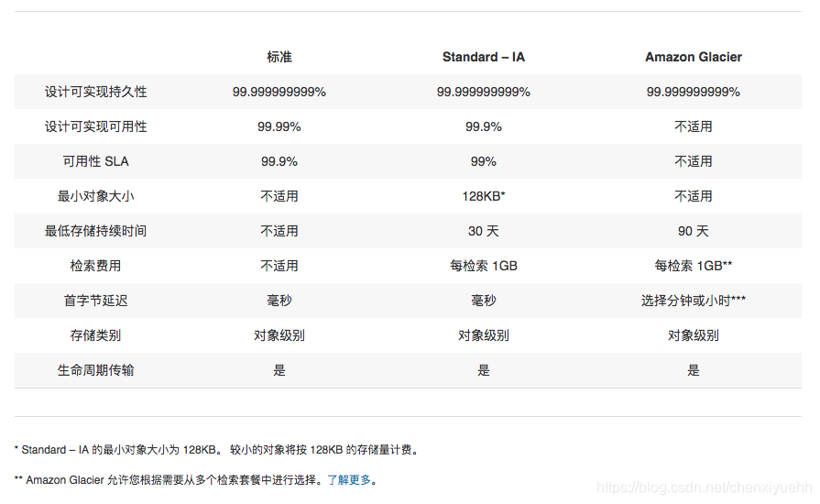Select the 设计可实现持久性 row label
This screenshot has height=504, width=820.
click(x=95, y=92)
